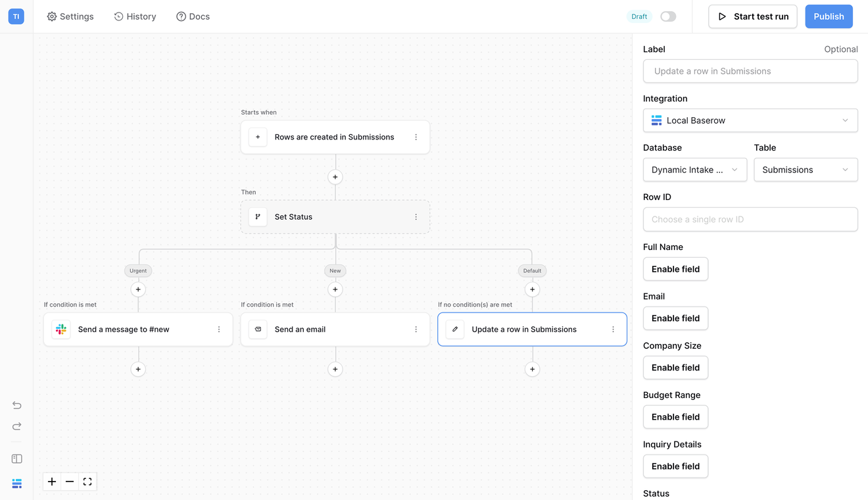Screen dimensions: 868x500
Task: Open the Settings menu
Action: pyautogui.click(x=70, y=16)
